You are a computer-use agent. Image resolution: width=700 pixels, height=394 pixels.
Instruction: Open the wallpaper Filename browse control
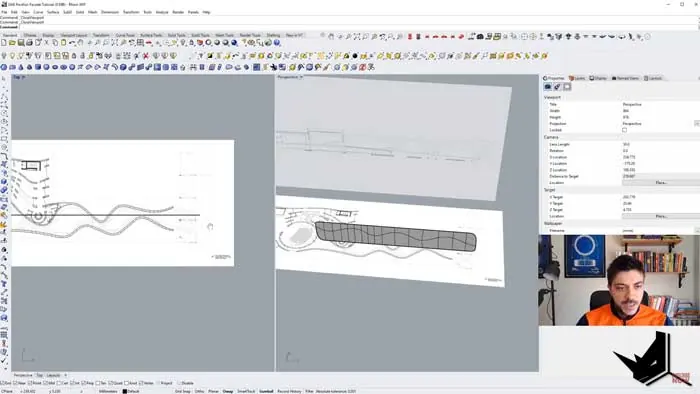click(697, 231)
